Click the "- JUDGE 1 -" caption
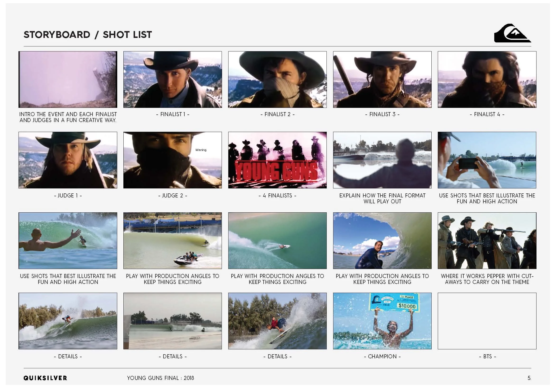555x392 pixels. pos(68,196)
